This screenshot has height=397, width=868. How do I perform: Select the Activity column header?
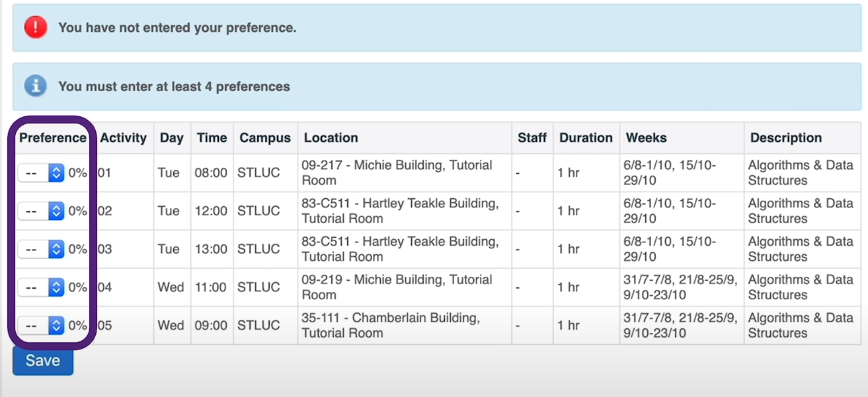click(x=123, y=138)
